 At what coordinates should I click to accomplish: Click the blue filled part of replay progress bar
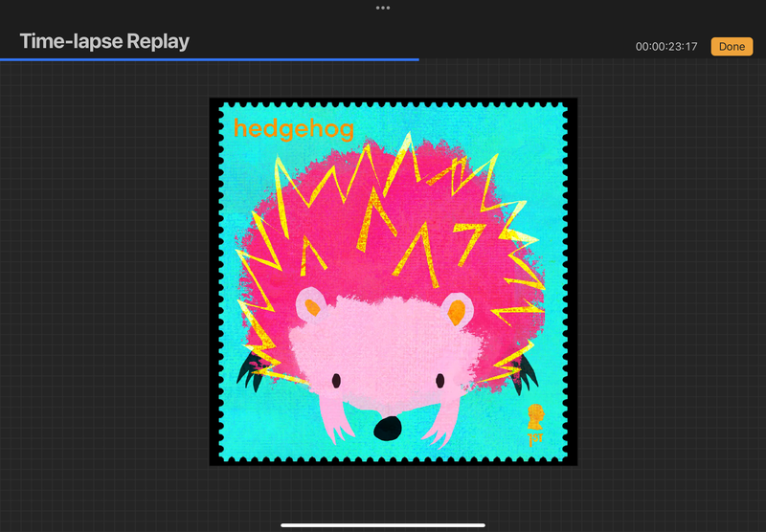tap(209, 59)
